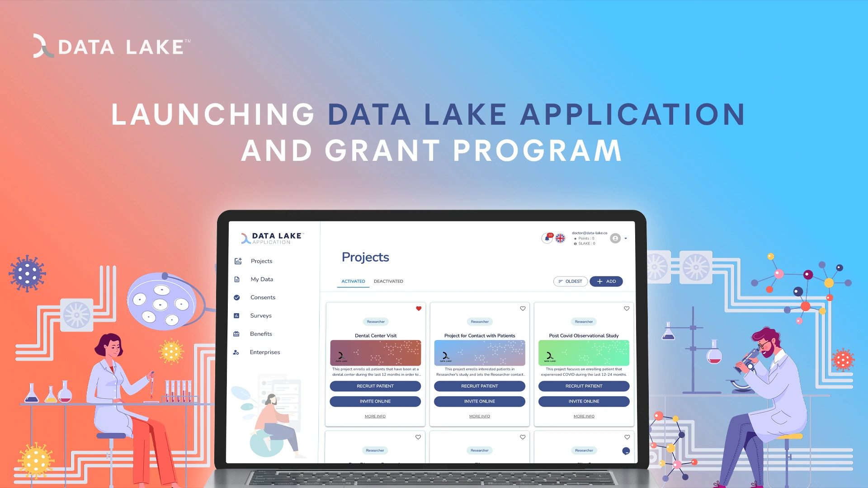
Task: Toggle favorite on Project for Contact with Patients
Action: click(523, 308)
